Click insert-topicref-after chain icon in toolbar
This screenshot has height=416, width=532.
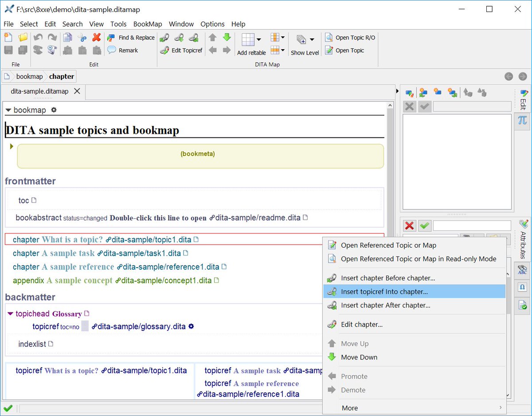(194, 38)
